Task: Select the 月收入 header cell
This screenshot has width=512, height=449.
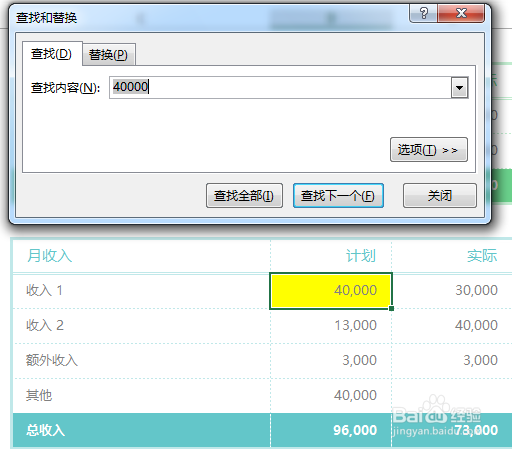Action: click(142, 256)
